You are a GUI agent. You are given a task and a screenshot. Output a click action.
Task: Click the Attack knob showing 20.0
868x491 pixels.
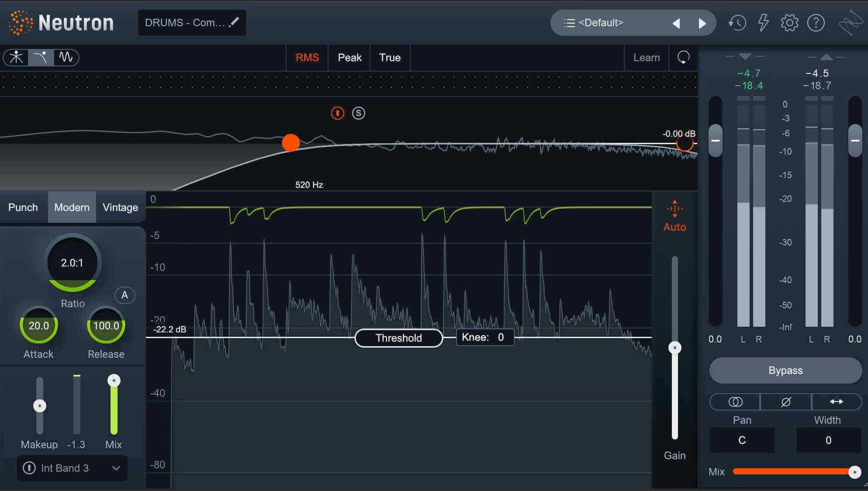pyautogui.click(x=39, y=325)
